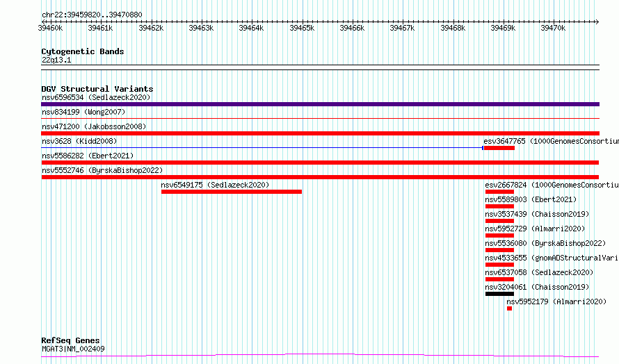Click nsv5552746 (ByrskaBishop2022) label
The image size is (619, 364).
(102, 170)
